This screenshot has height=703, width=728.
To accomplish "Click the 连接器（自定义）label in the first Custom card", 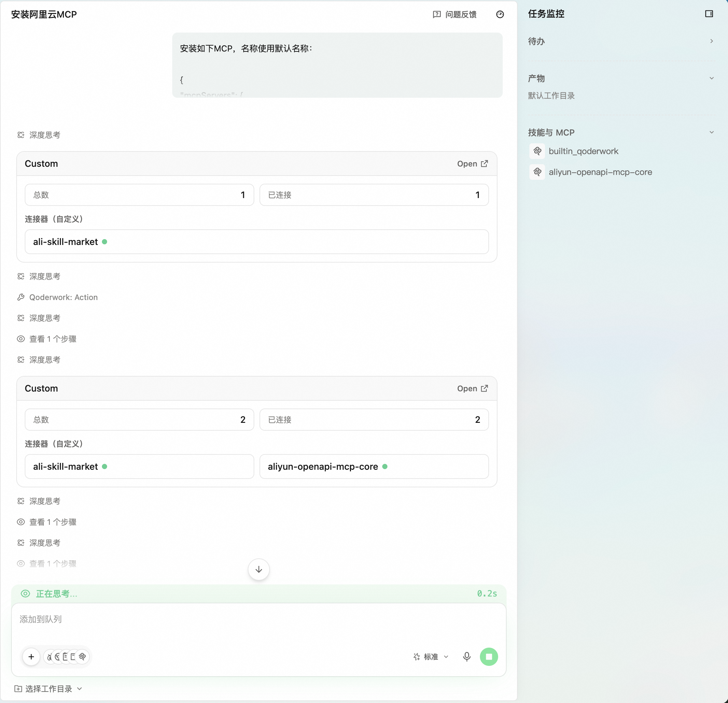I will [x=54, y=219].
